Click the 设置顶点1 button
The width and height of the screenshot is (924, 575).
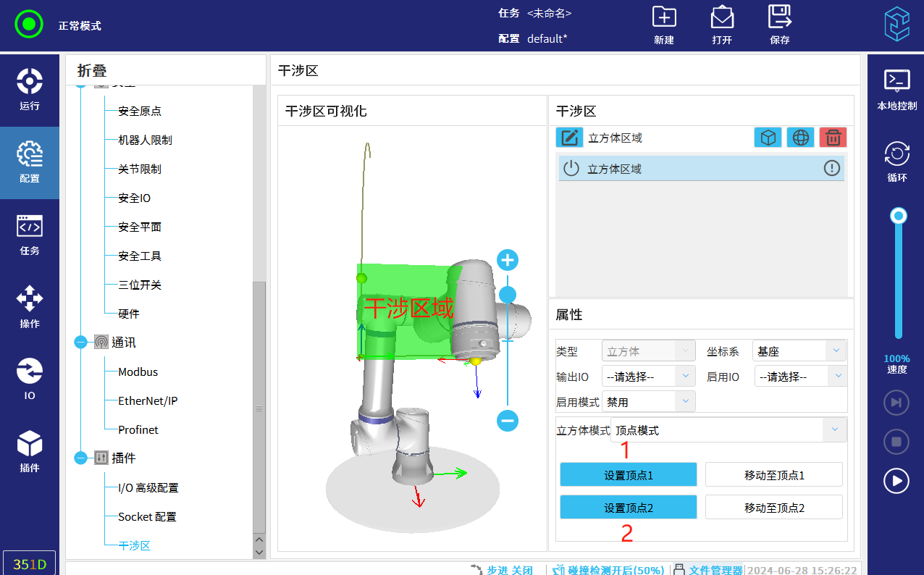(628, 475)
